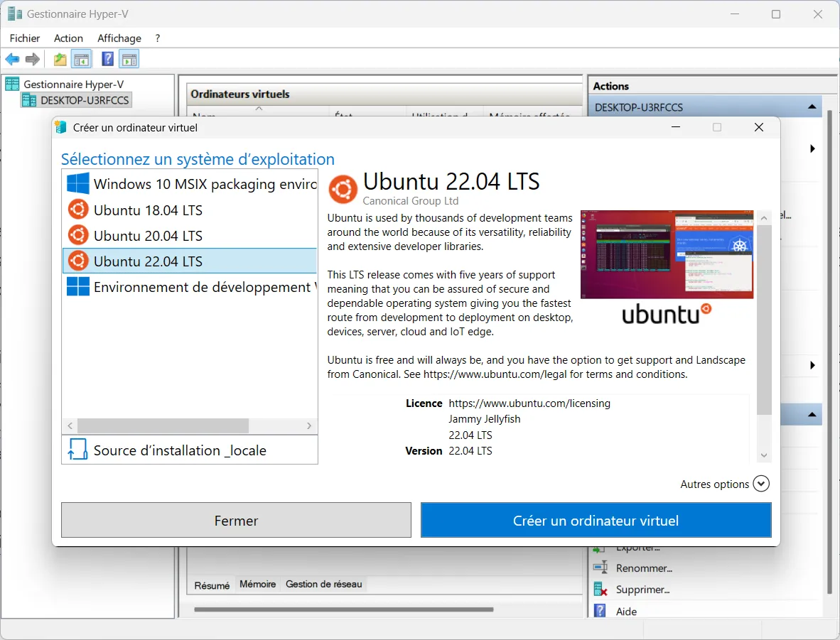
Task: Open the Fichier menu
Action: pos(24,38)
